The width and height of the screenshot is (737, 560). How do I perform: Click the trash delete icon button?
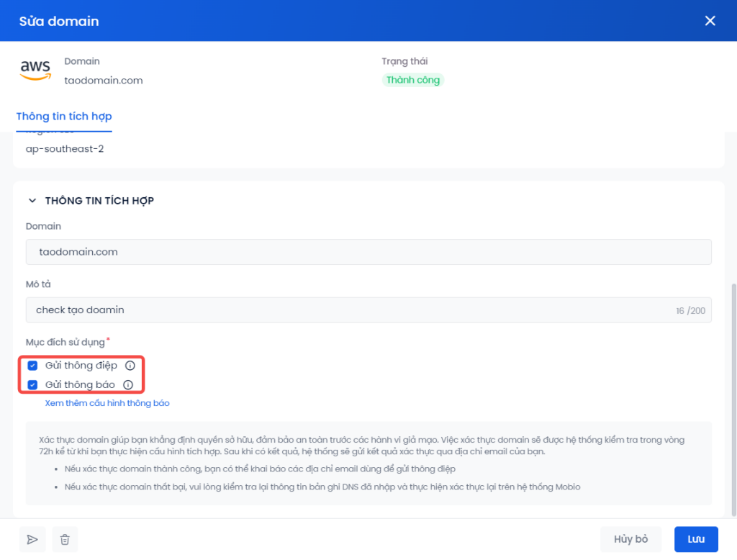coord(65,539)
